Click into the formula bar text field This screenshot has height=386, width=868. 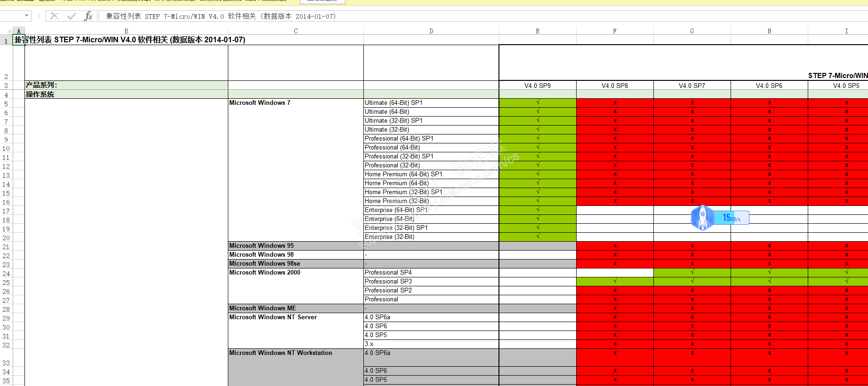483,16
